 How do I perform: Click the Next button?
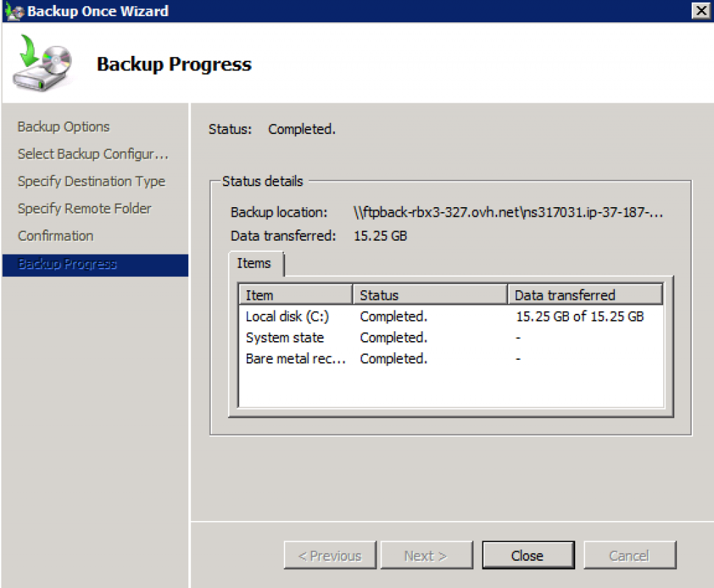[426, 555]
